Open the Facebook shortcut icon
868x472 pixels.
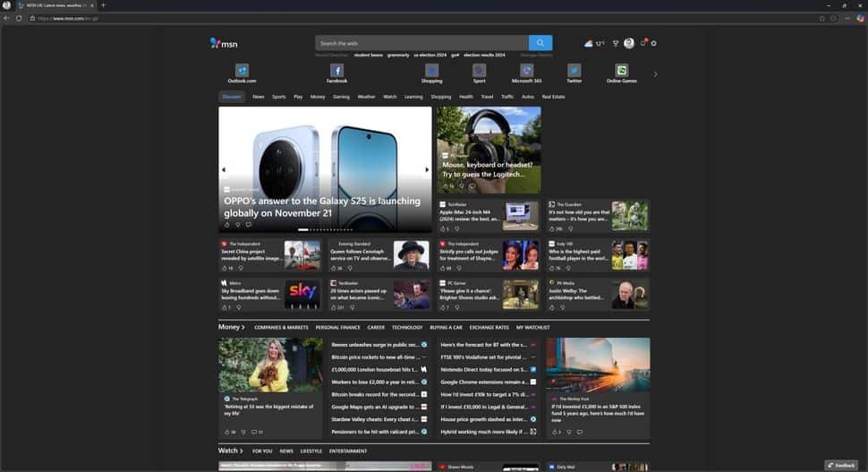pos(336,71)
